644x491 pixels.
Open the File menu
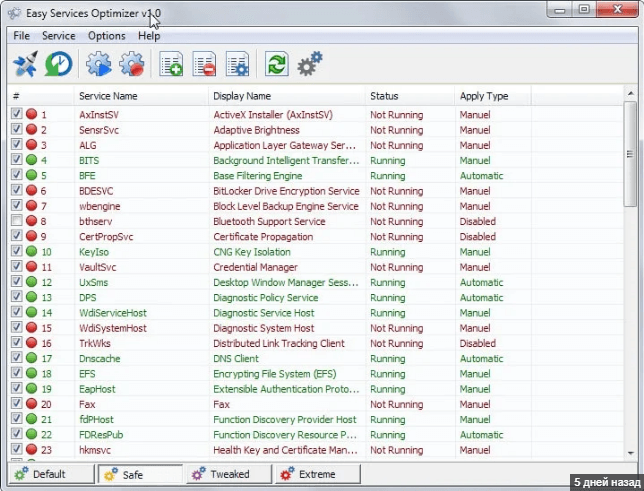21,36
